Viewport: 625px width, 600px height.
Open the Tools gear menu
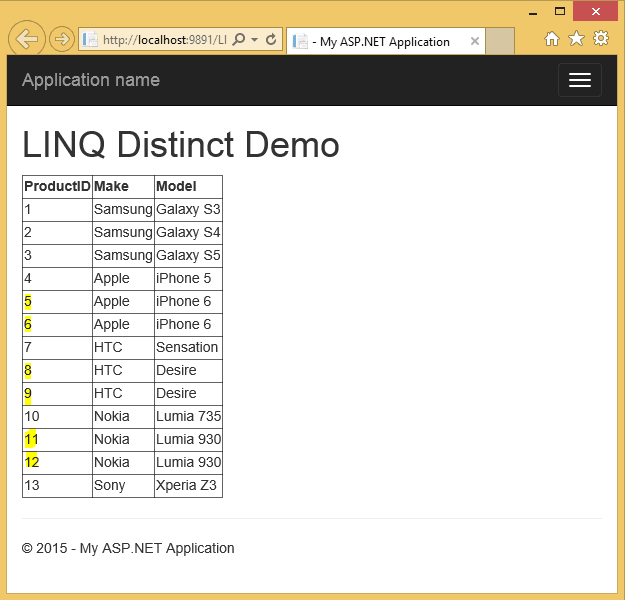(601, 39)
